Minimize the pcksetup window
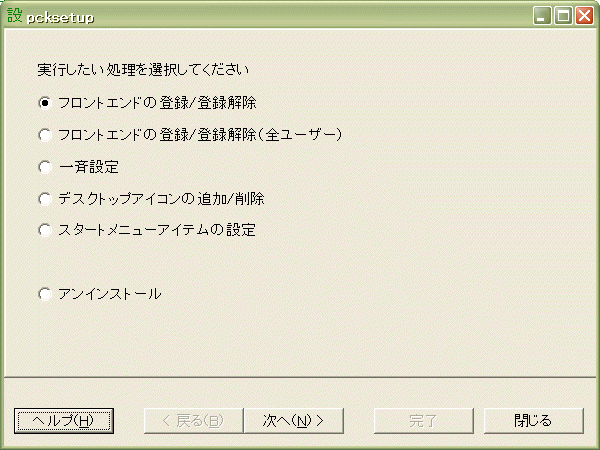The width and height of the screenshot is (600, 450). click(542, 16)
